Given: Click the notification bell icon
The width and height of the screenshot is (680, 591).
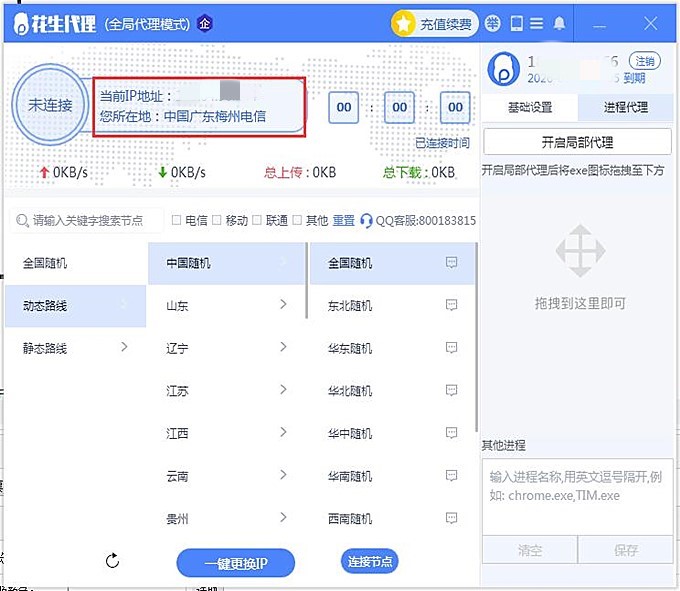Looking at the screenshot, I should (x=559, y=23).
